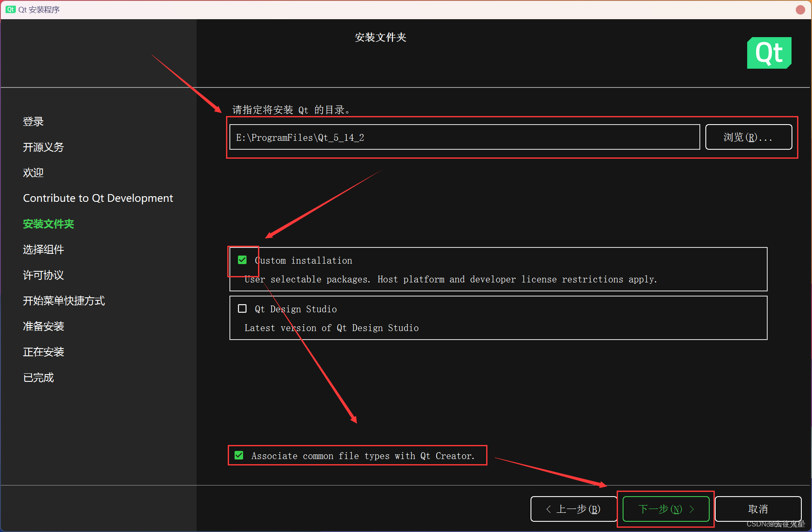812x532 pixels.
Task: Select the highlighted 安装文件夹 step
Action: pyautogui.click(x=49, y=224)
